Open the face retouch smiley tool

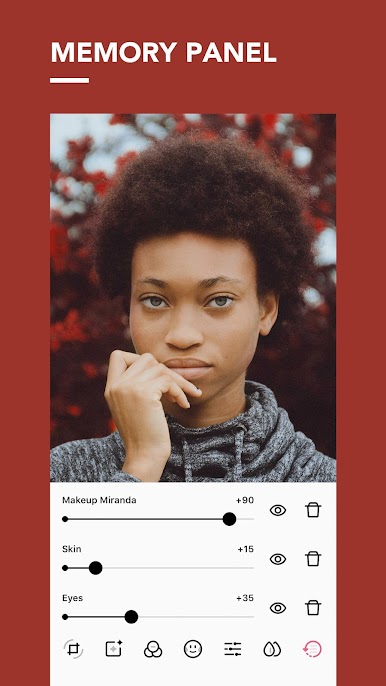point(193,648)
